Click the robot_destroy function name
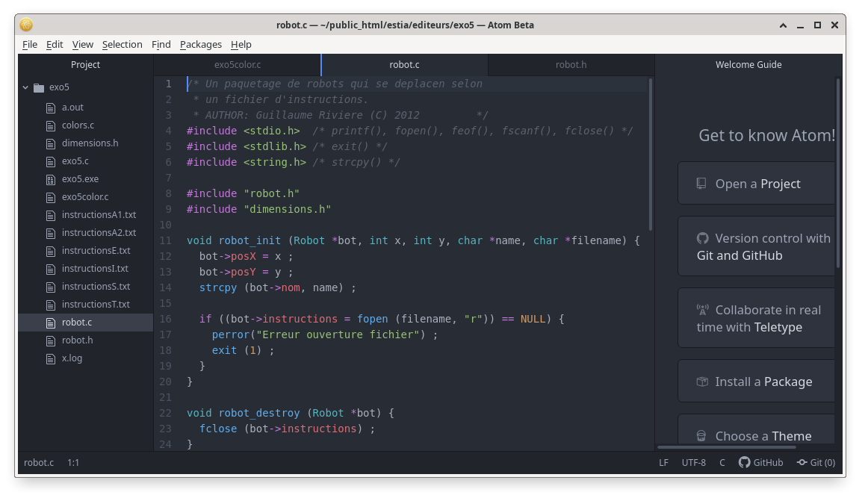The width and height of the screenshot is (868, 495). 259,413
